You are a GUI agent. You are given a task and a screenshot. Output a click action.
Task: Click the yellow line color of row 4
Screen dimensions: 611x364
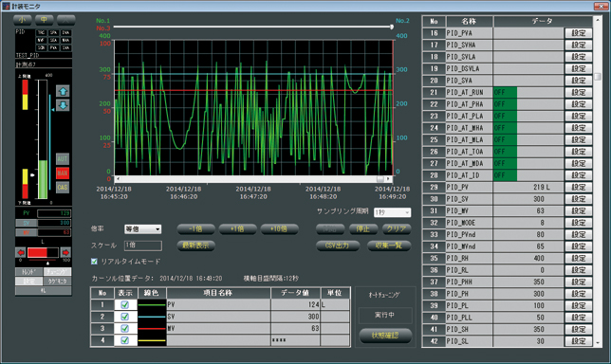[x=152, y=340]
